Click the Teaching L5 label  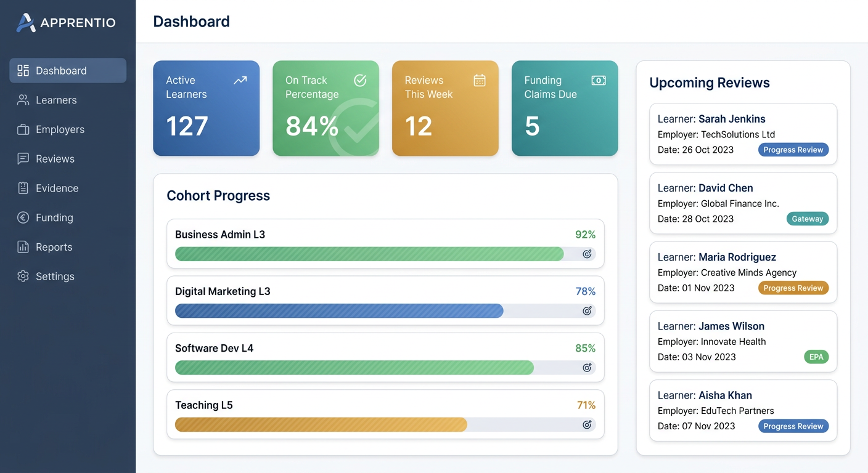pyautogui.click(x=204, y=405)
